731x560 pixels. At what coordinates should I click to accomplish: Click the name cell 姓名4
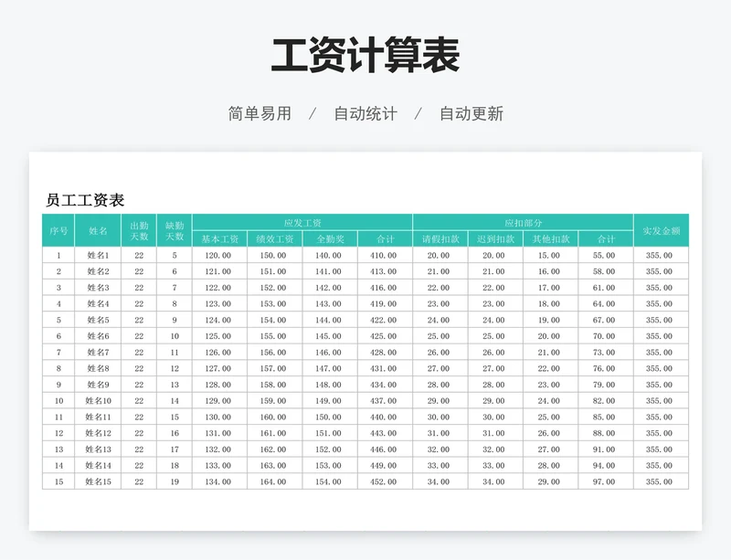(98, 303)
